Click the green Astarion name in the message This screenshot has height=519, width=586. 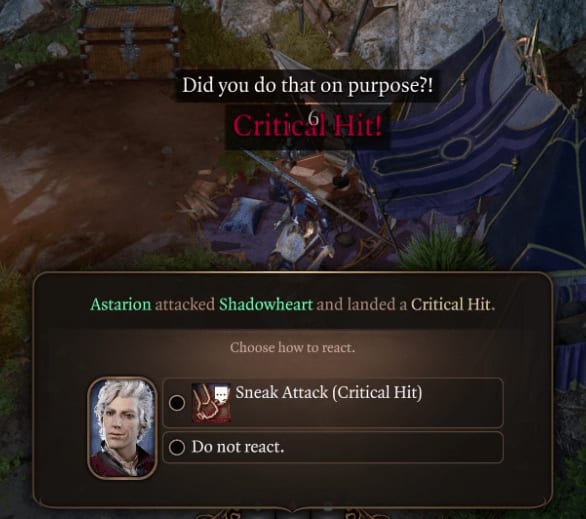(x=121, y=305)
